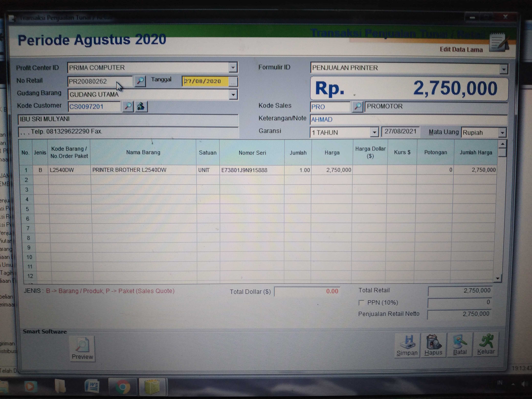The width and height of the screenshot is (532, 399).
Task: Click the Tanggal date picker ellipsis button
Action: 233,82
